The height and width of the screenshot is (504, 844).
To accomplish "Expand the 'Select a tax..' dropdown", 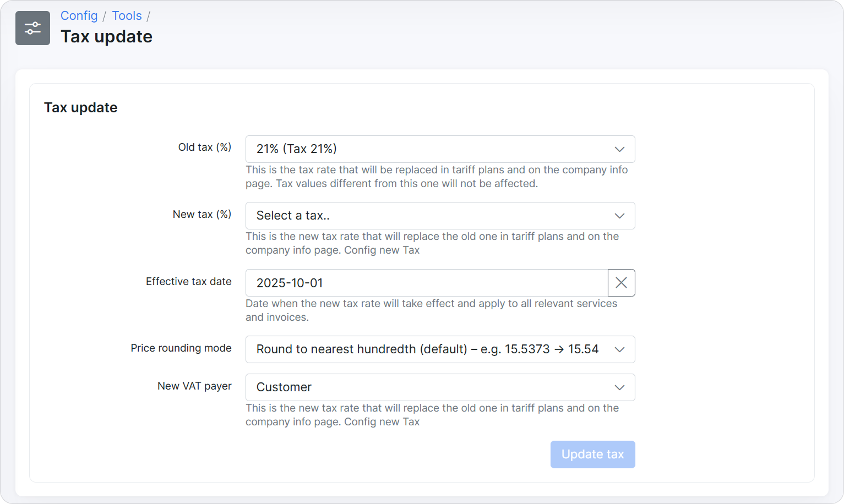I will coord(429,216).
